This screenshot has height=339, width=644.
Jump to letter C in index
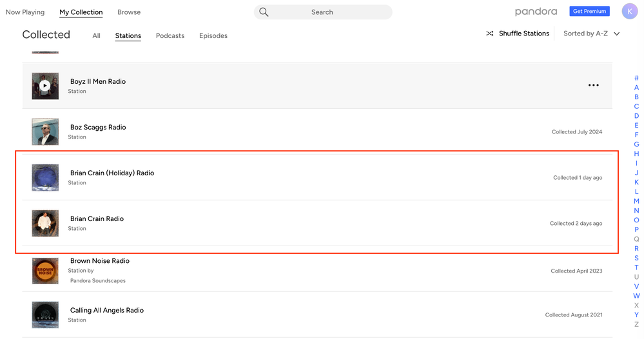pyautogui.click(x=636, y=106)
